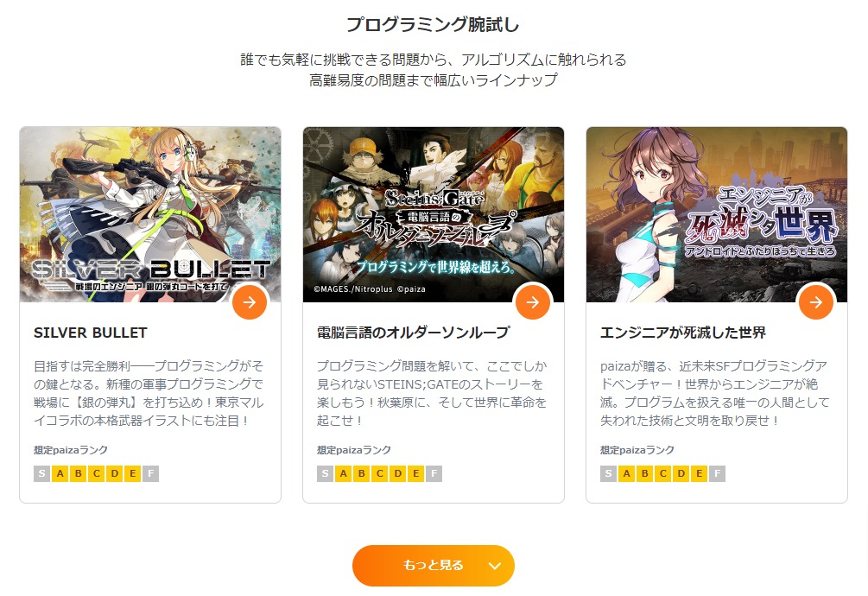Click the orange arrow on Steins;Gate card
The image size is (868, 596).
(x=533, y=302)
